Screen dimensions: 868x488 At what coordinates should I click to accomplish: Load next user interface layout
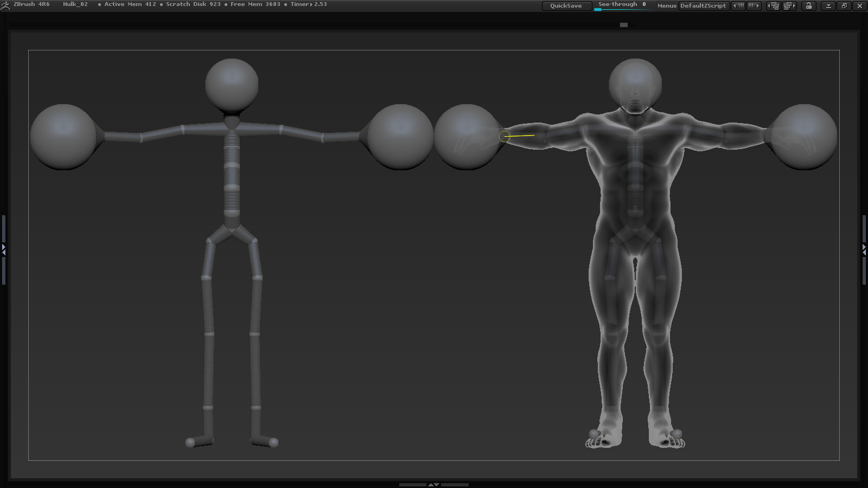[789, 5]
